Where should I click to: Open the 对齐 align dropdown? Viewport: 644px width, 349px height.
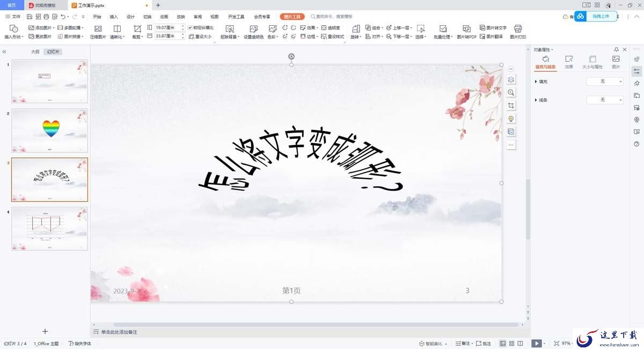(374, 37)
